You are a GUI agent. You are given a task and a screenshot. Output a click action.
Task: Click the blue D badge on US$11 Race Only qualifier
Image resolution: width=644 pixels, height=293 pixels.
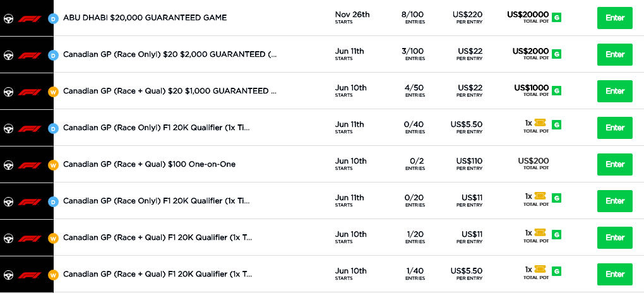(x=54, y=202)
